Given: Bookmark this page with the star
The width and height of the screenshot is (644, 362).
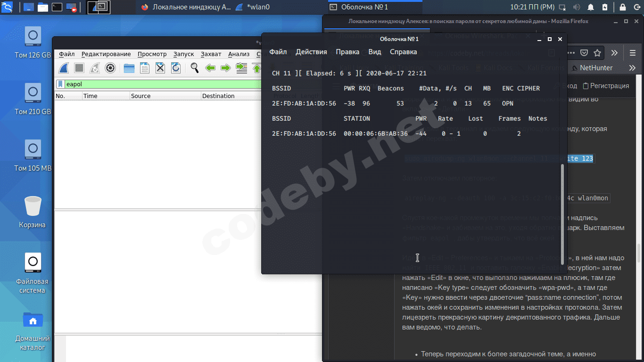Looking at the screenshot, I should coord(597,53).
